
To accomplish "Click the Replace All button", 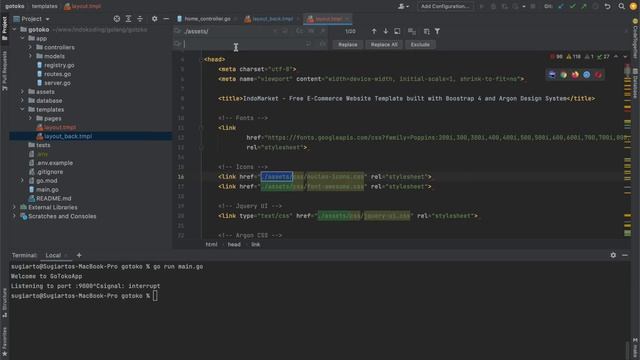I will 384,44.
